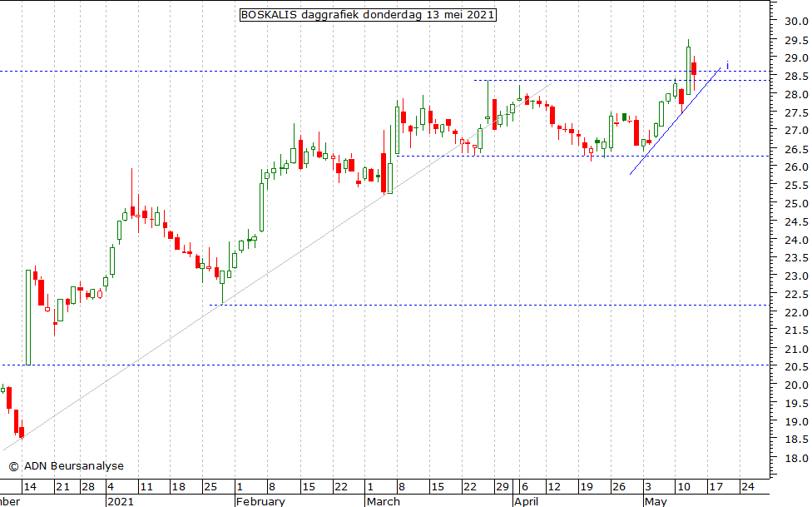
Task: Select date label 3 on time axis
Action: [648, 487]
